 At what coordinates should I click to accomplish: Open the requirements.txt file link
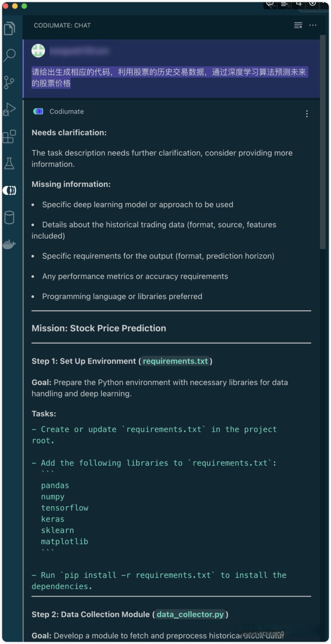coord(175,361)
